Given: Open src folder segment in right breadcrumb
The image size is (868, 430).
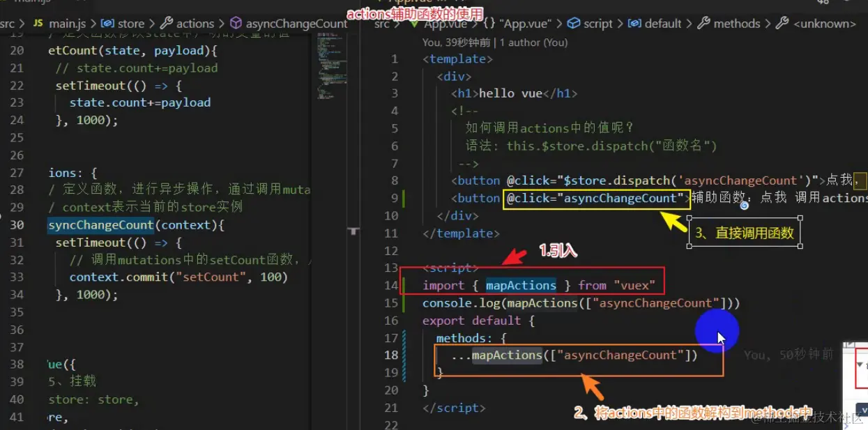Looking at the screenshot, I should pyautogui.click(x=382, y=24).
